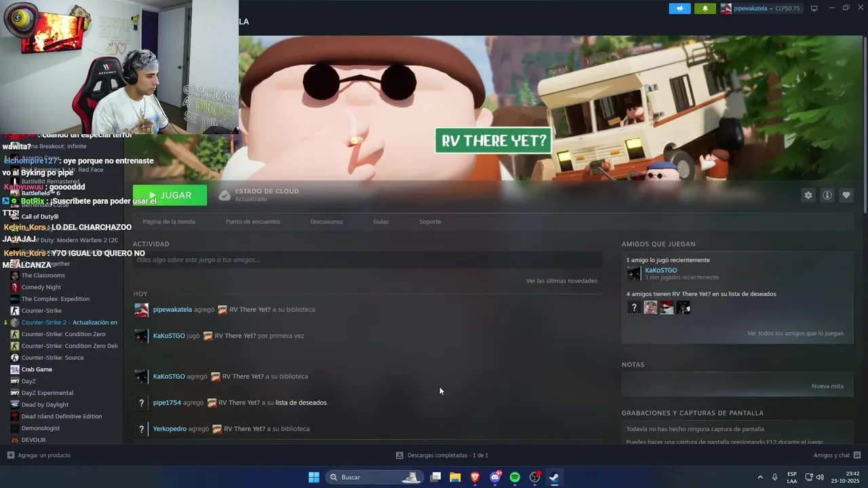This screenshot has height=488, width=868.
Task: Click KaKoSTGO name under Amigos que juegan
Action: [x=660, y=270]
